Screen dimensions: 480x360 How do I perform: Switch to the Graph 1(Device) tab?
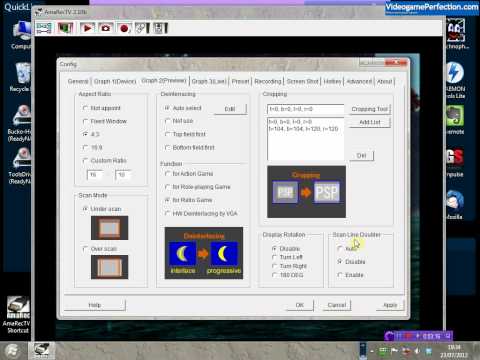pos(115,81)
